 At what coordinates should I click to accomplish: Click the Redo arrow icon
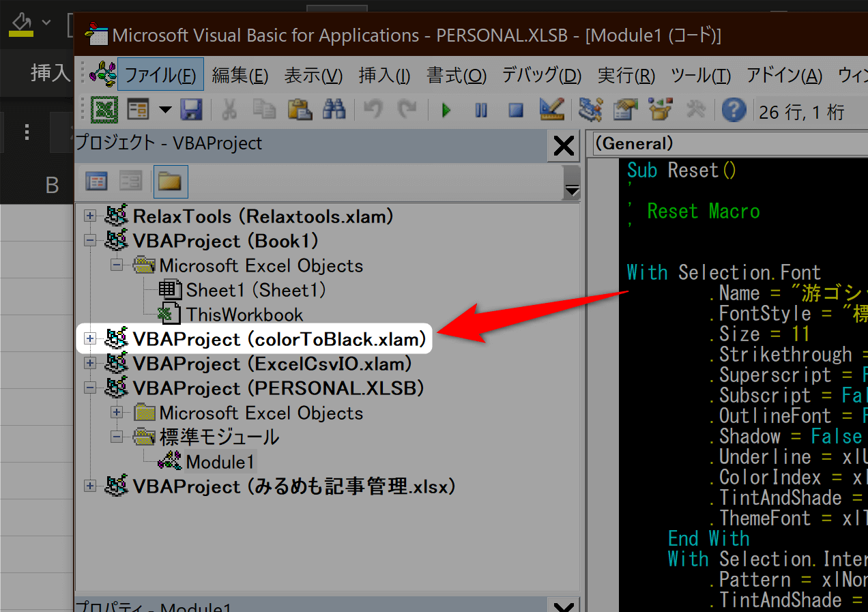point(407,109)
